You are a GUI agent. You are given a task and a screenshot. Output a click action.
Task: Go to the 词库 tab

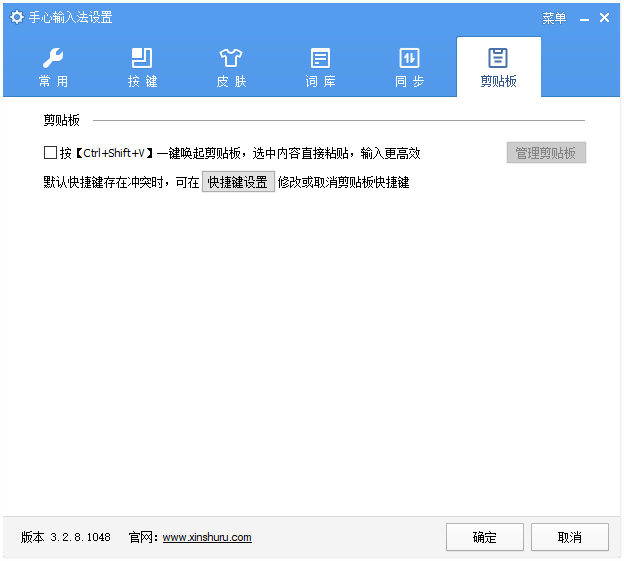[320, 67]
